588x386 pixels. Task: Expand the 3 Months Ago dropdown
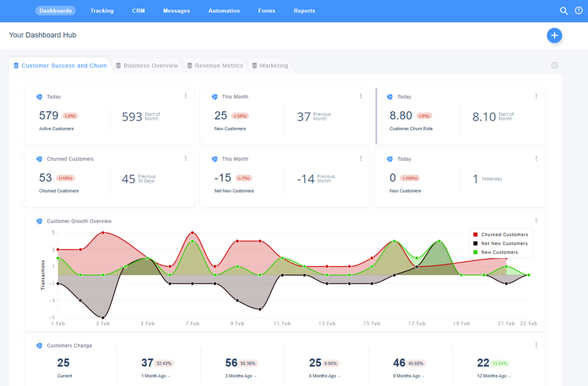point(241,376)
